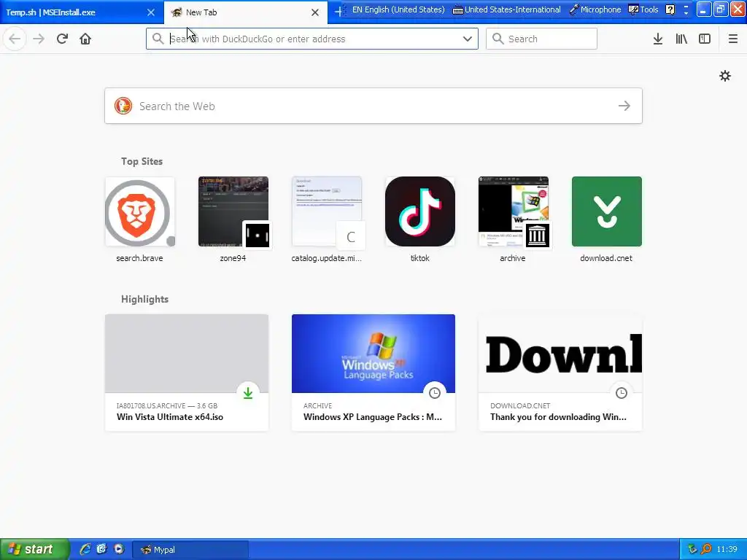Click clock badge on download.cnet card
Viewport: 747px width, 560px height.
(x=622, y=393)
